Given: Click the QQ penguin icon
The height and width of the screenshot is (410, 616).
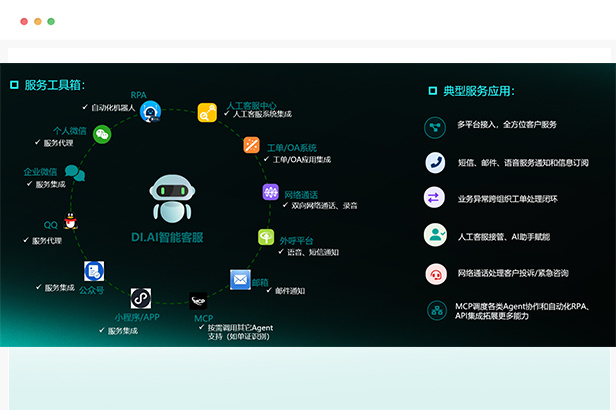Looking at the screenshot, I should 71,221.
